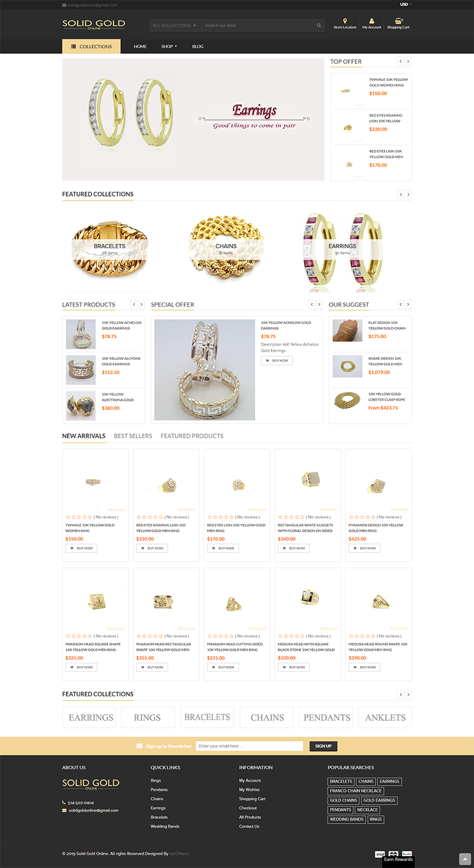
Task: Open the Blog menu item
Action: click(198, 46)
